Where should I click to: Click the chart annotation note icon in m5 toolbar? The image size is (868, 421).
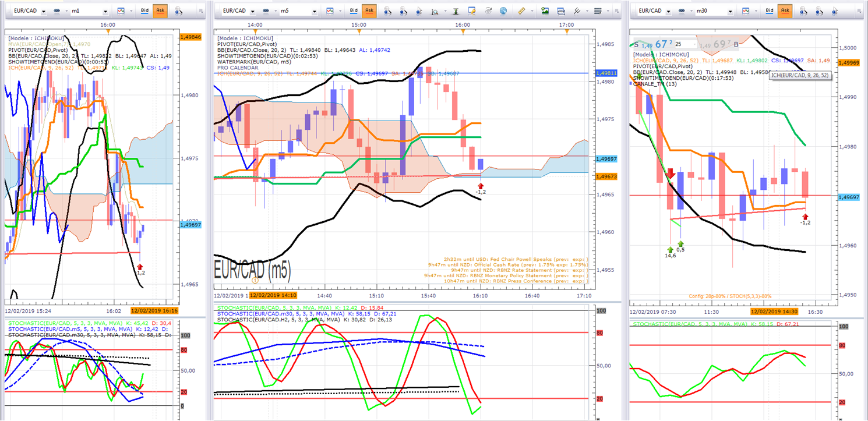coord(472,11)
